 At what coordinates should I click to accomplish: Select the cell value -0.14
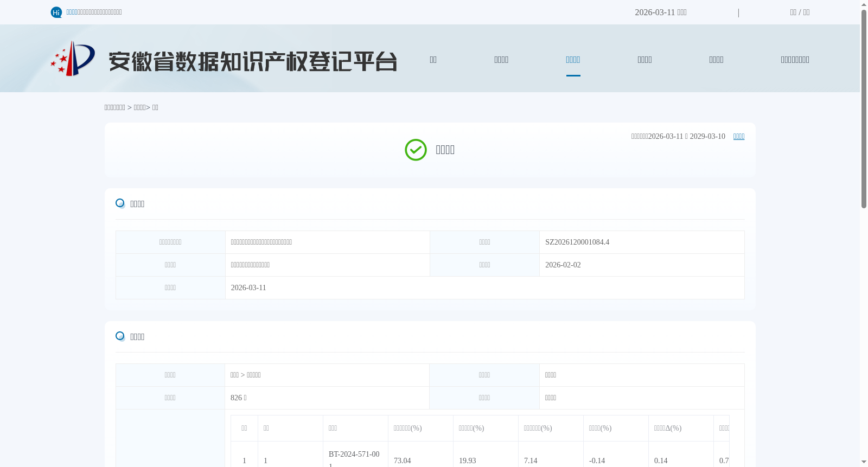pyautogui.click(x=597, y=461)
